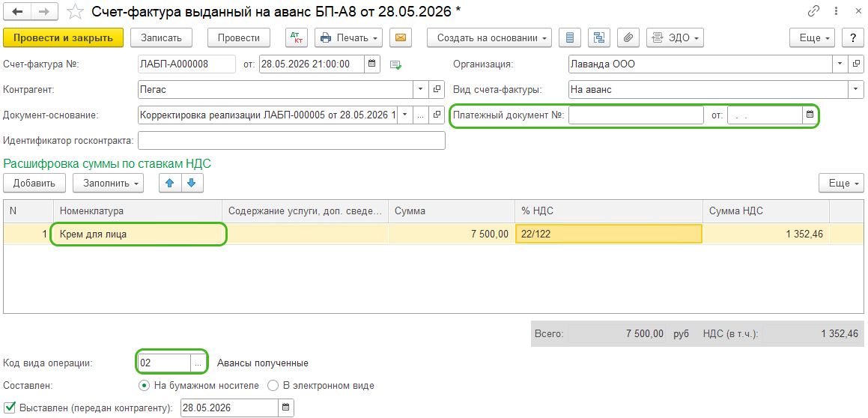Open calendar for Выставлен date field
This screenshot has height=418, width=868.
click(286, 408)
